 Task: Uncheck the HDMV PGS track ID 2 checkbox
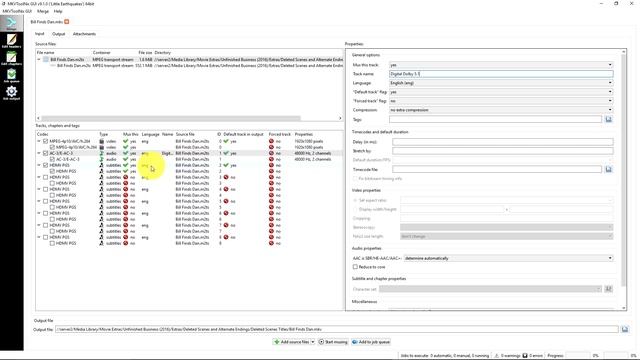pyautogui.click(x=46, y=165)
